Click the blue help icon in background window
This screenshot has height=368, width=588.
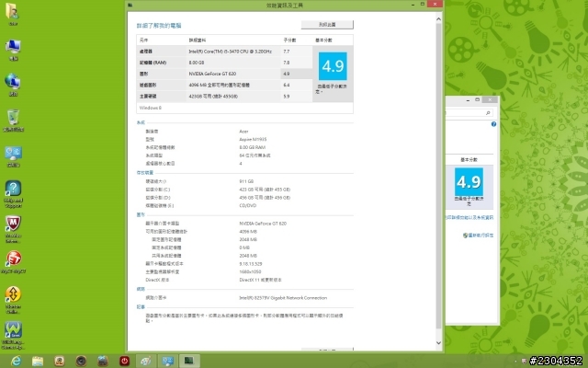493,124
